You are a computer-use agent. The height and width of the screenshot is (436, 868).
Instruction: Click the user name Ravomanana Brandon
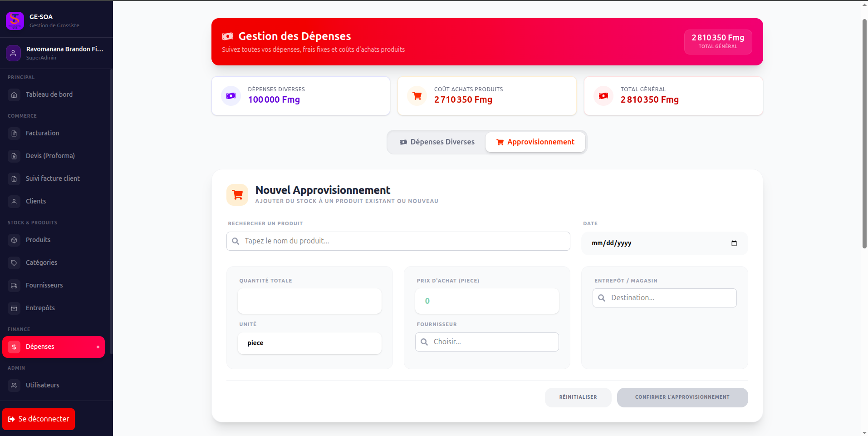[x=65, y=49]
